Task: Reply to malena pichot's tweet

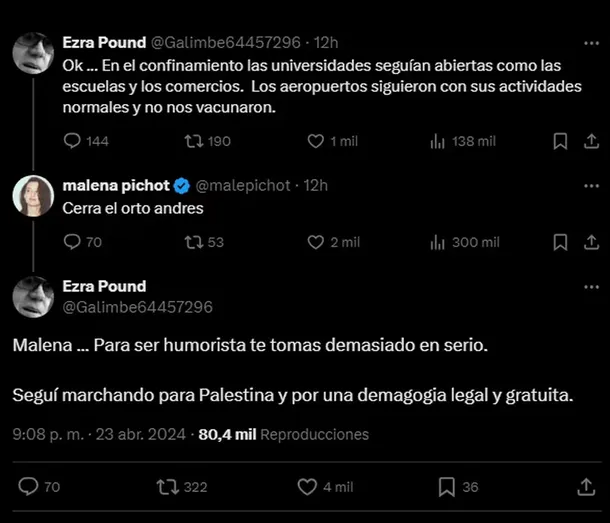Action: point(72,241)
